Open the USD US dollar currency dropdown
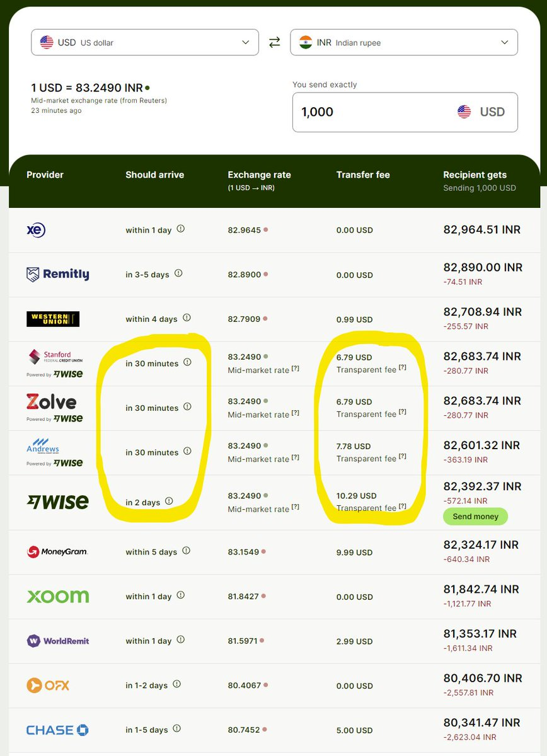The height and width of the screenshot is (756, 547). pyautogui.click(x=145, y=42)
